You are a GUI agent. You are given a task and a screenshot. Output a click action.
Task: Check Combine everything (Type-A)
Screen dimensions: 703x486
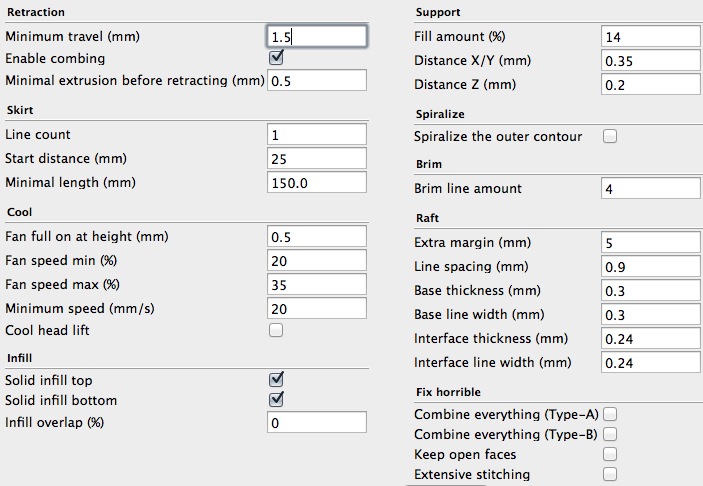pyautogui.click(x=610, y=413)
